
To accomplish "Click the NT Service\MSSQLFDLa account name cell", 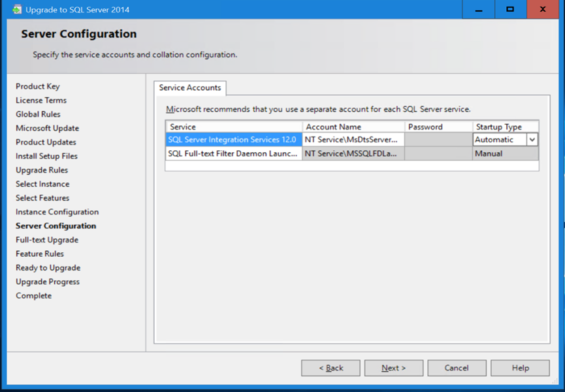I will pos(353,154).
